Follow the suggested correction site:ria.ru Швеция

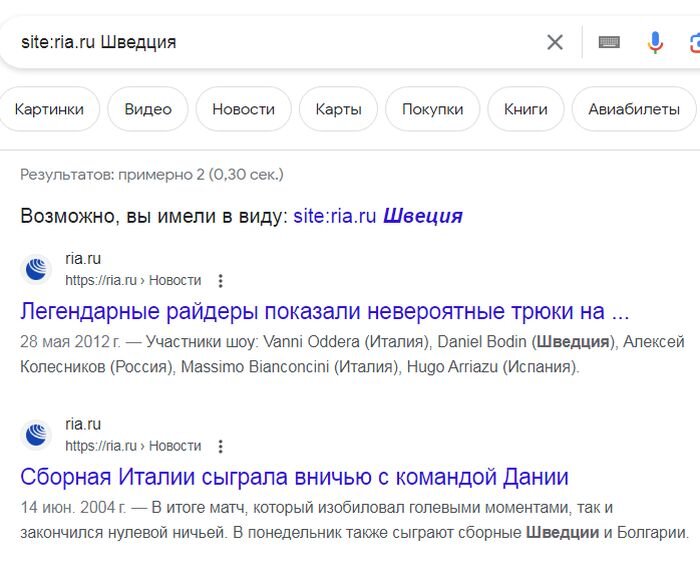[x=378, y=216]
